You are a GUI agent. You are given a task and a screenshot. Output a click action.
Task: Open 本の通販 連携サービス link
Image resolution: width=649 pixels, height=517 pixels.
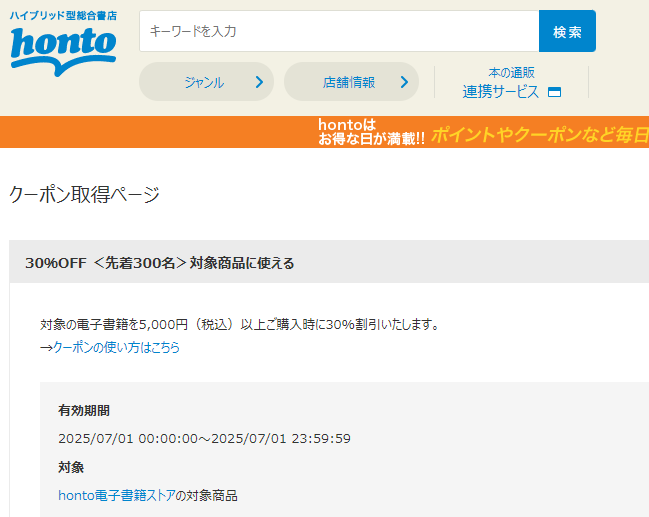[511, 83]
